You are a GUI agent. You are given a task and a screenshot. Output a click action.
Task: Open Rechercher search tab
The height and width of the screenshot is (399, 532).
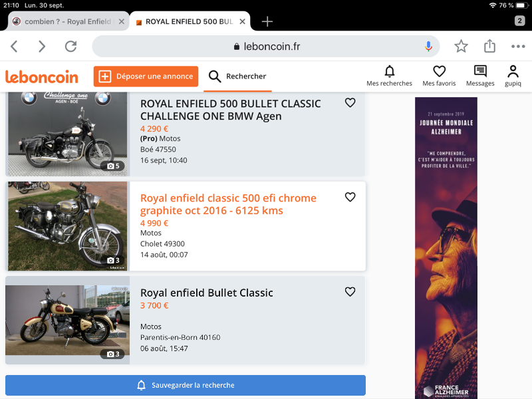(x=237, y=76)
